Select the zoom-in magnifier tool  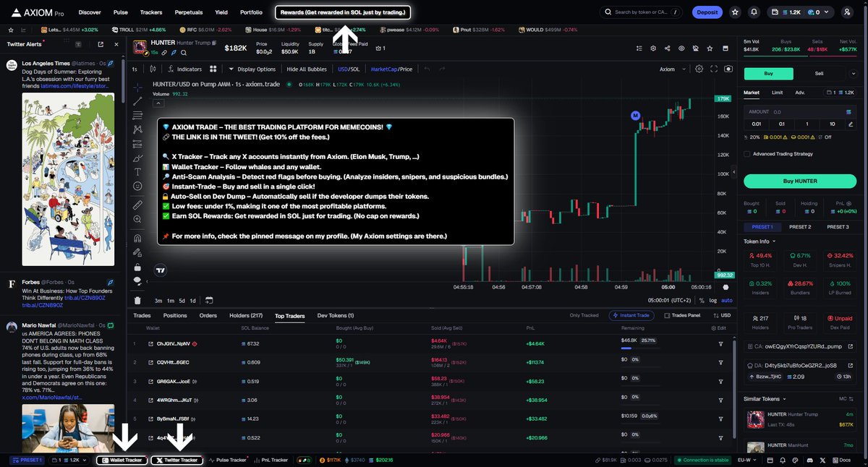(x=137, y=220)
